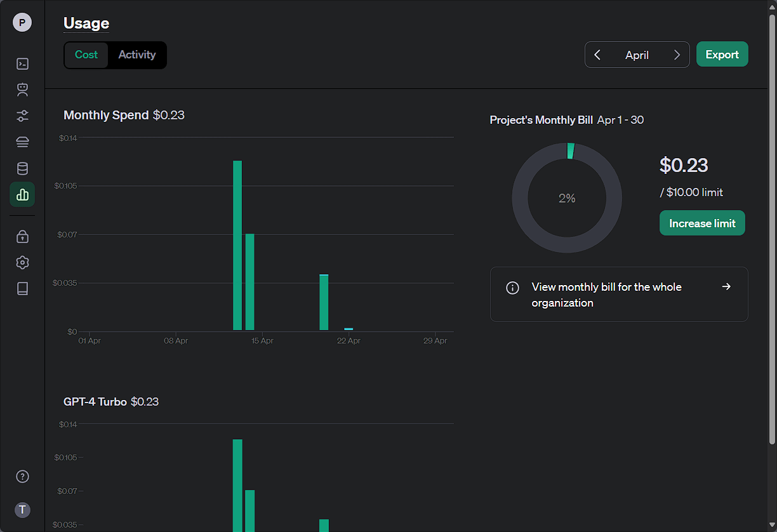Click the tallest bar in Monthly Spend chart
This screenshot has height=532, width=777.
click(x=237, y=245)
